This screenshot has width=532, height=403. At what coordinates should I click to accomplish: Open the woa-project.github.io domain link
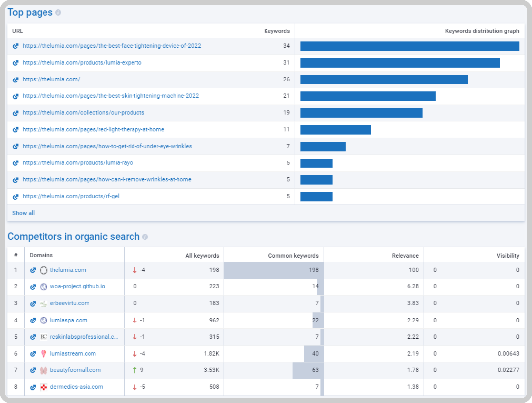click(x=77, y=286)
